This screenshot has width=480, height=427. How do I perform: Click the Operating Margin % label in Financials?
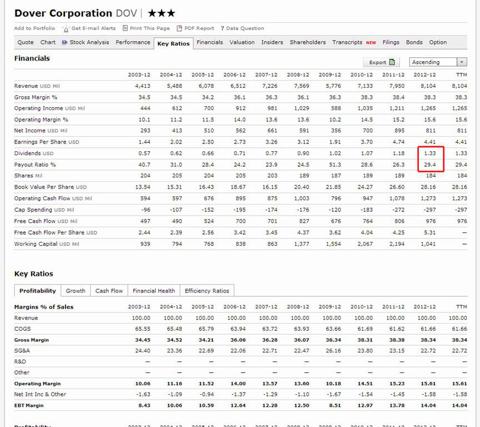pos(41,119)
